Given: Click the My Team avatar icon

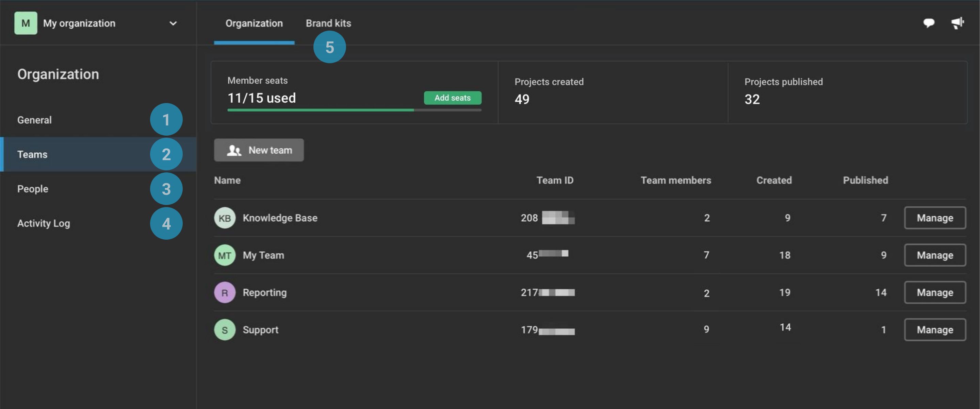Looking at the screenshot, I should click(225, 255).
